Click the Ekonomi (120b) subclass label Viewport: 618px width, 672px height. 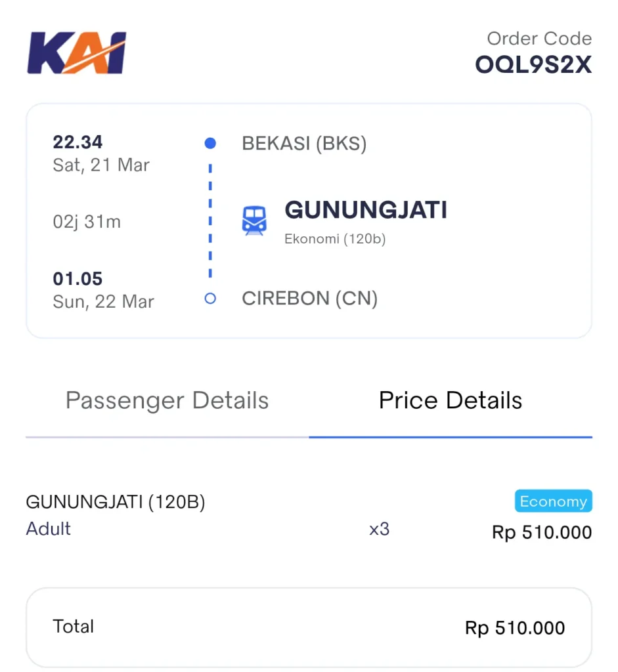(335, 240)
